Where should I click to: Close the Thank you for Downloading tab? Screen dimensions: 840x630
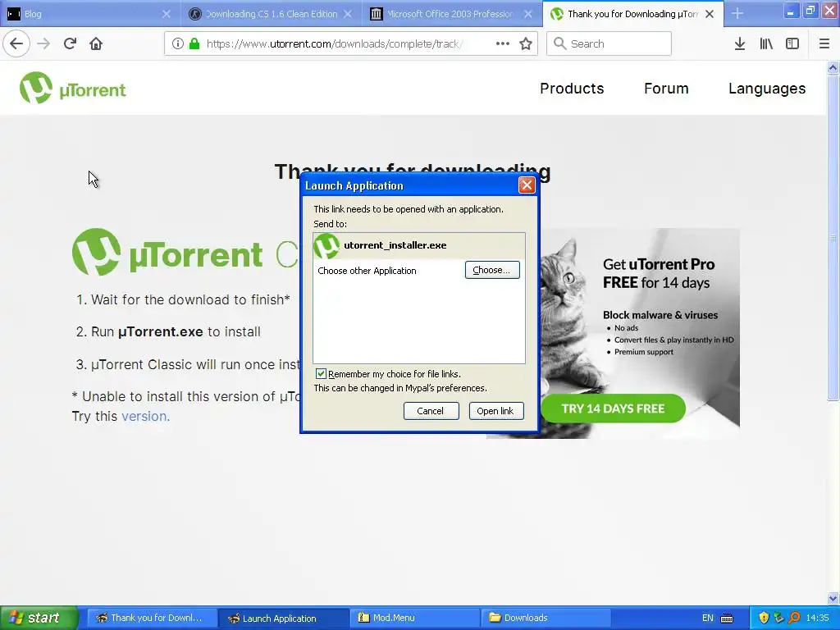[x=710, y=14]
